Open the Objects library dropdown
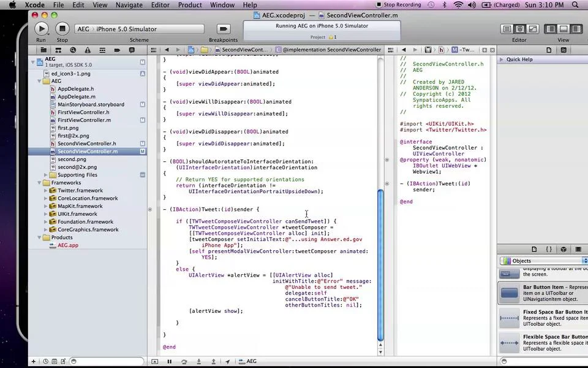This screenshot has width=588, height=368. (x=544, y=261)
